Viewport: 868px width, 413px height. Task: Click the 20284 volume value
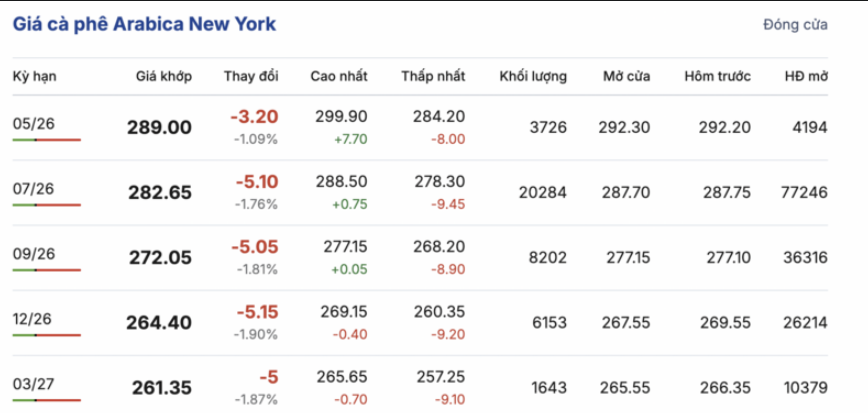(x=542, y=193)
